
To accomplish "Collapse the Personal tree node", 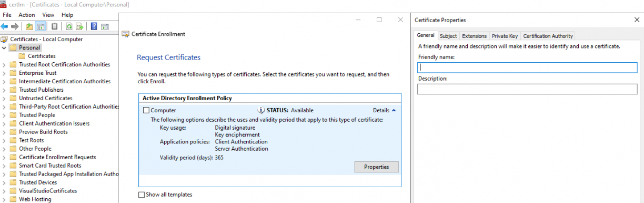I will [4, 47].
